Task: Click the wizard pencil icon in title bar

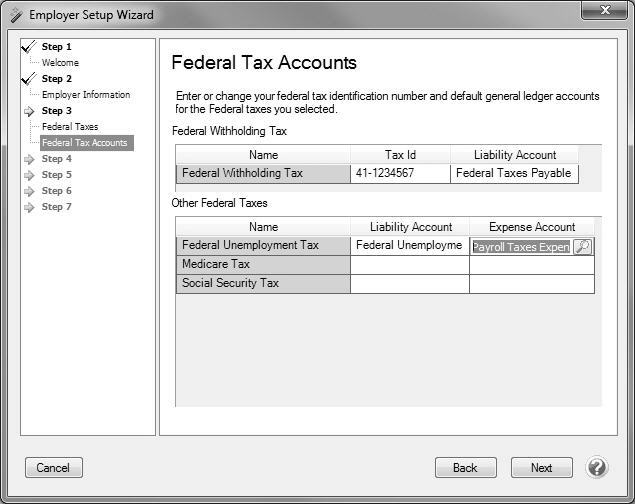Action: point(15,15)
